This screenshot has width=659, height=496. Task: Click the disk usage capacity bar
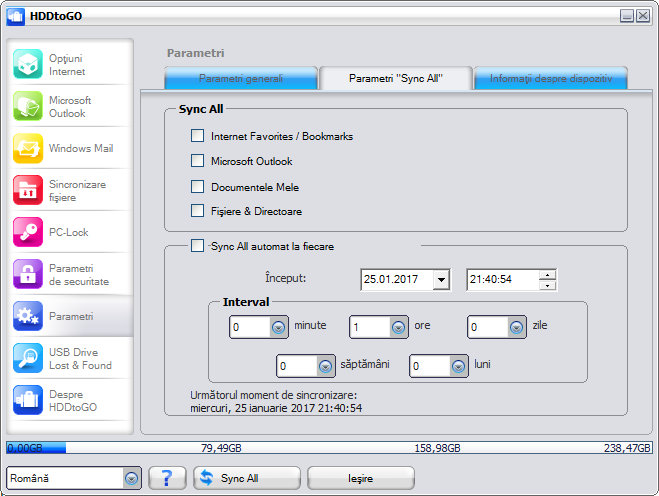pyautogui.click(x=329, y=448)
